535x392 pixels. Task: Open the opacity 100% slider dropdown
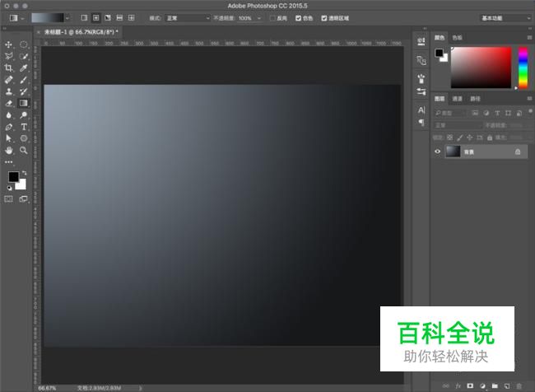[259, 18]
